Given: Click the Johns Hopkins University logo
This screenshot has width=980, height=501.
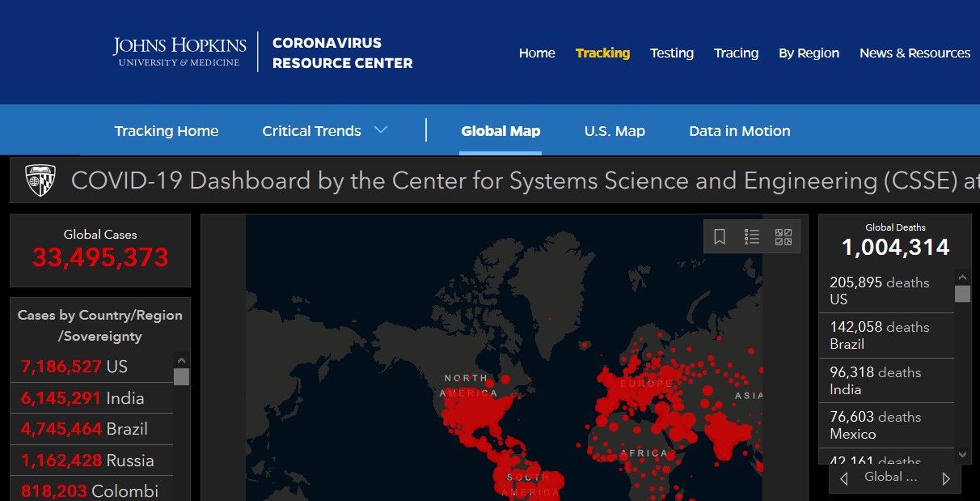Looking at the screenshot, I should [x=179, y=52].
